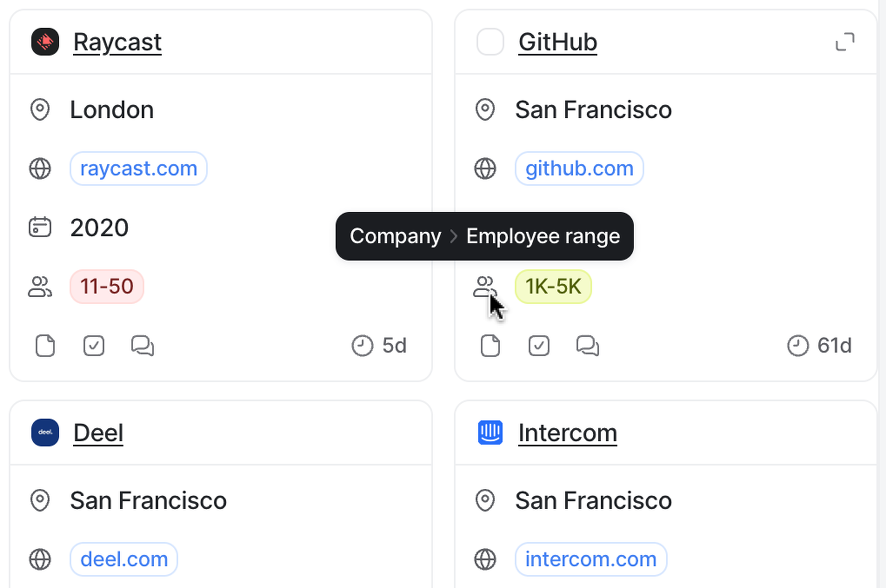Click the 61d last interaction indicator
This screenshot has width=886, height=588.
pos(820,345)
